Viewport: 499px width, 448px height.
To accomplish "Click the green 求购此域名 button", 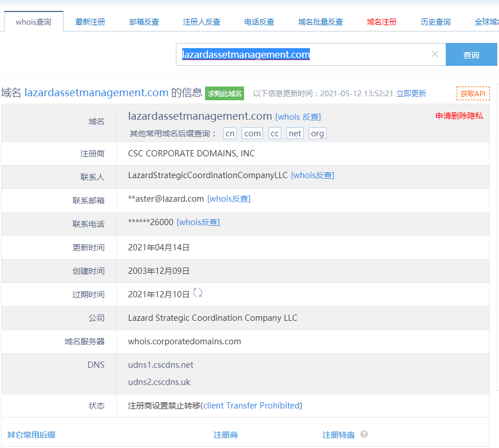I will pos(225,93).
